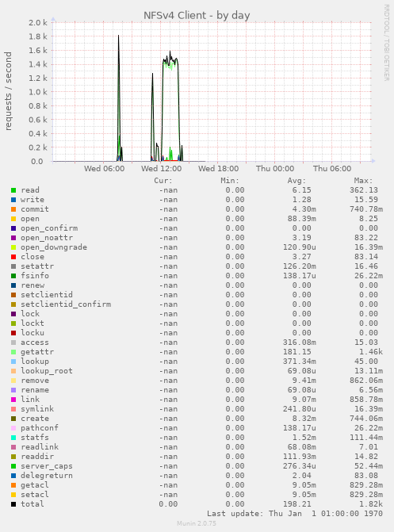Select the locku legend label

point(33,332)
